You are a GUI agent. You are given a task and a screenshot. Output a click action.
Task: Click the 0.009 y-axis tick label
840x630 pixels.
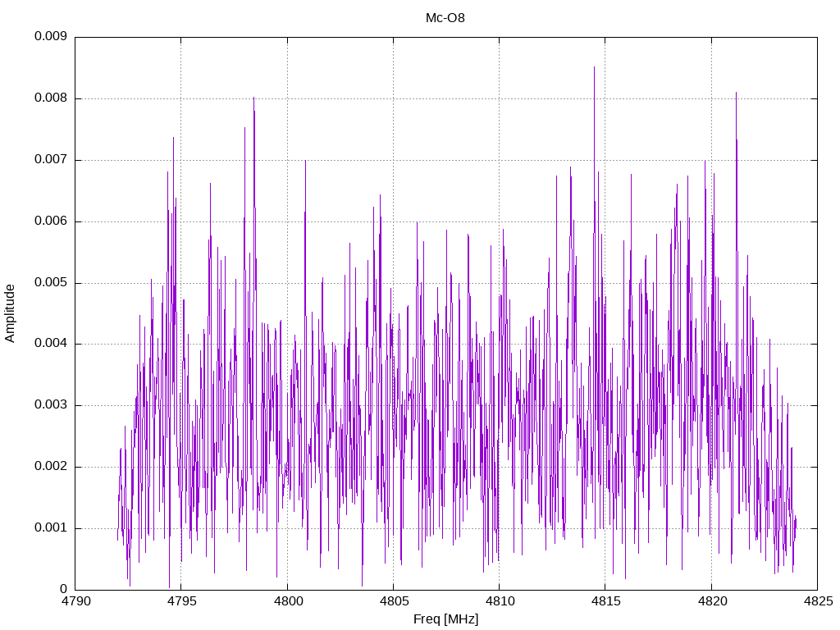coord(51,36)
